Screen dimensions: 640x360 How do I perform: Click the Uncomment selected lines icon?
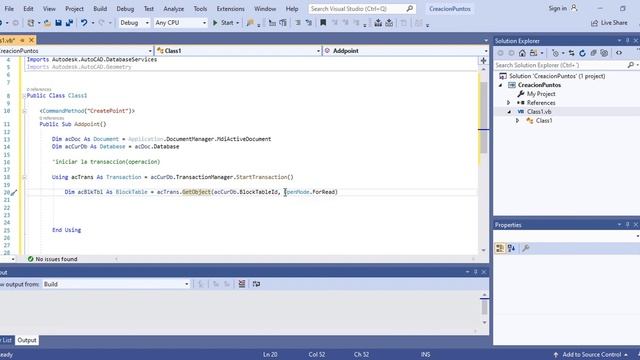[x=309, y=23]
